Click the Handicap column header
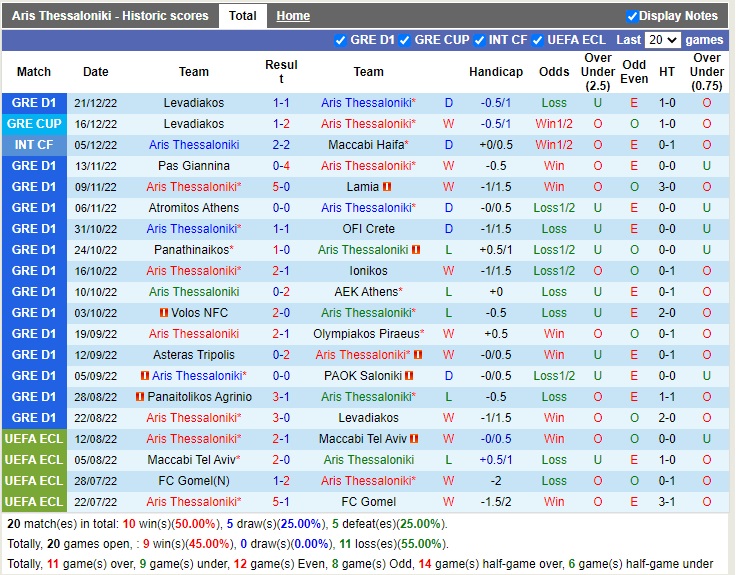Viewport: 736px width, 575px height. coord(496,72)
